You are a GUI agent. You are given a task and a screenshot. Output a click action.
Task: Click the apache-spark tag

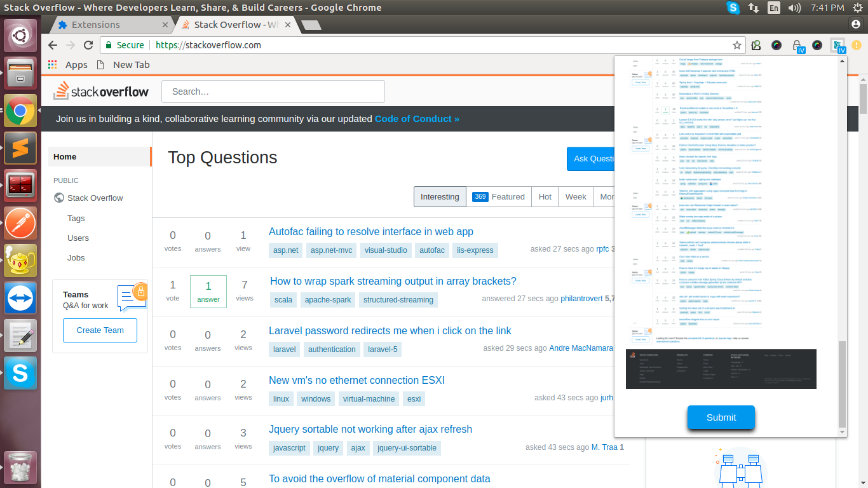point(328,300)
